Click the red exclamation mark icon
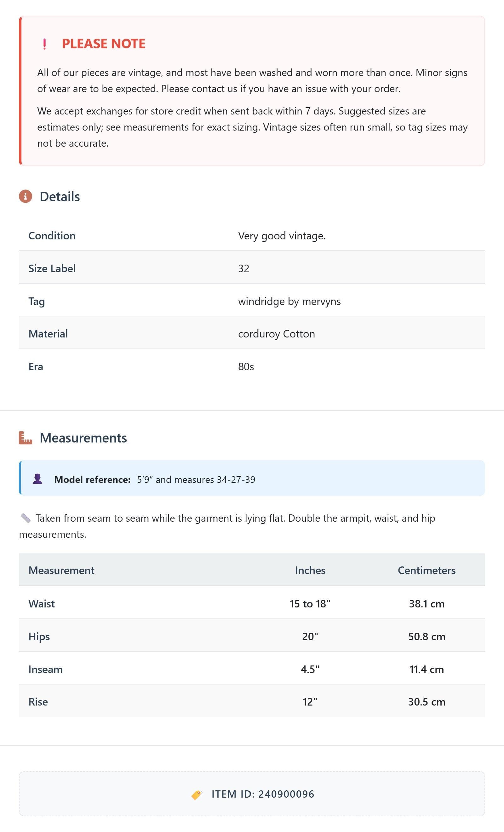504x832 pixels. (44, 44)
